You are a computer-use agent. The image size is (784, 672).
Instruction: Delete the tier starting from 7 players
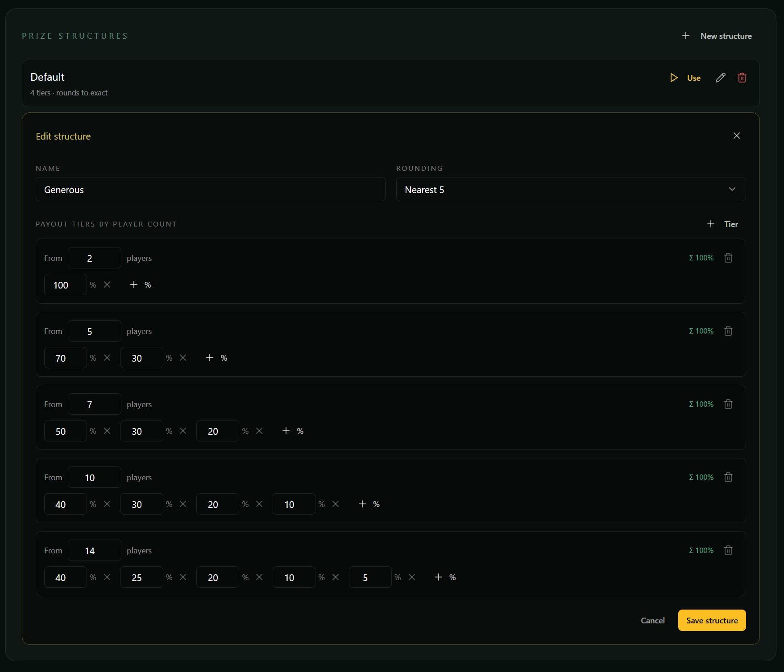click(728, 404)
